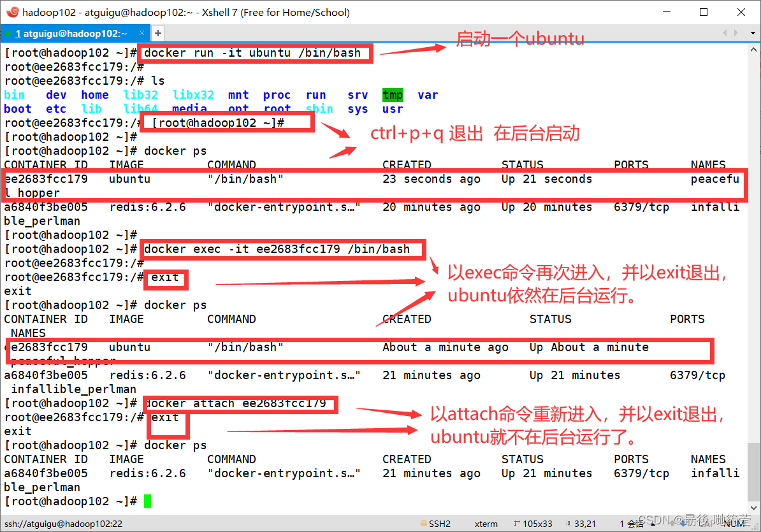The width and height of the screenshot is (761, 532).
Task: Click the green terminal cursor at the last prompt
Action: [147, 501]
